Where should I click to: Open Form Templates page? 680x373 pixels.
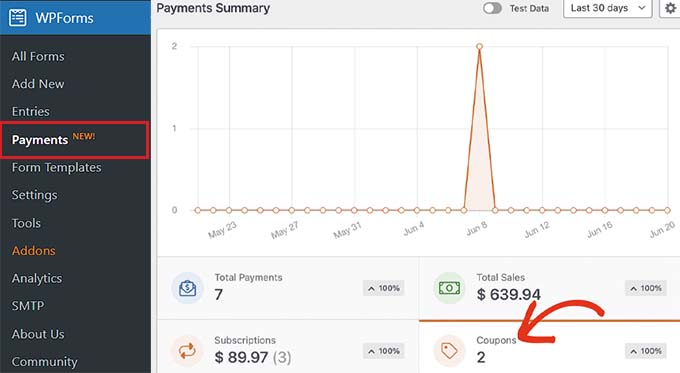coord(56,167)
